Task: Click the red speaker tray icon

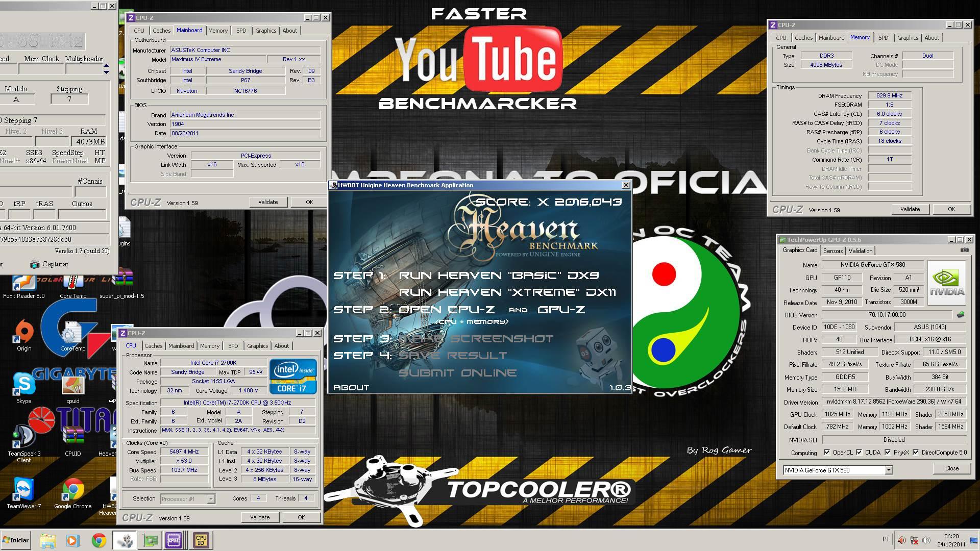Action: [902, 540]
